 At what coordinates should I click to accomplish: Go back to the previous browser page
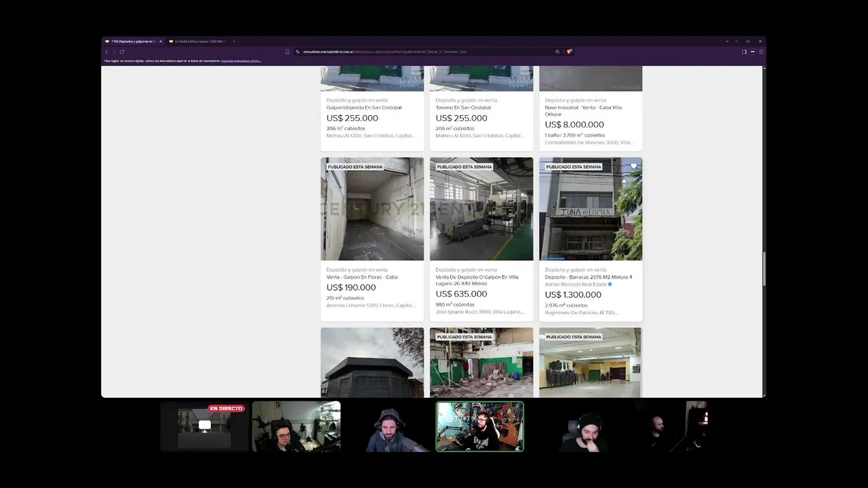click(x=106, y=52)
